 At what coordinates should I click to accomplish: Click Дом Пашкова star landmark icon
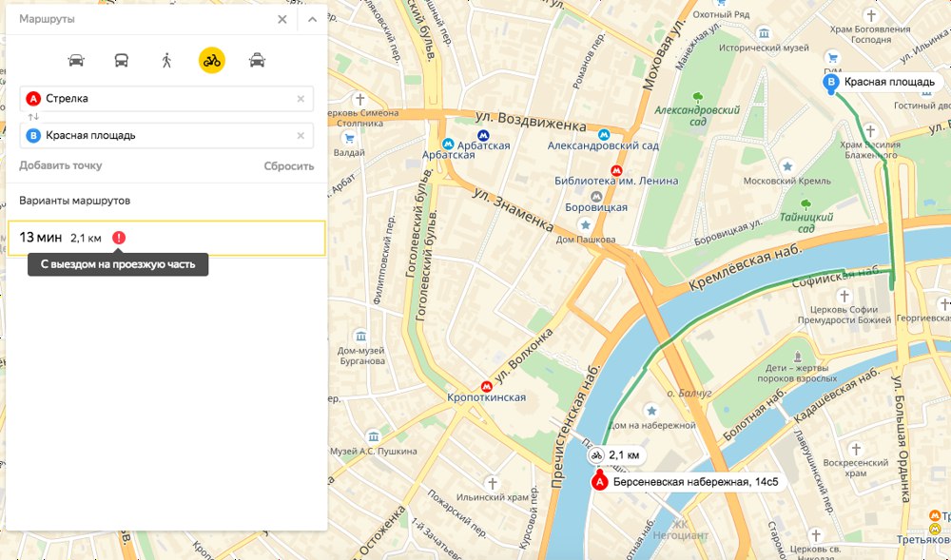(x=585, y=224)
